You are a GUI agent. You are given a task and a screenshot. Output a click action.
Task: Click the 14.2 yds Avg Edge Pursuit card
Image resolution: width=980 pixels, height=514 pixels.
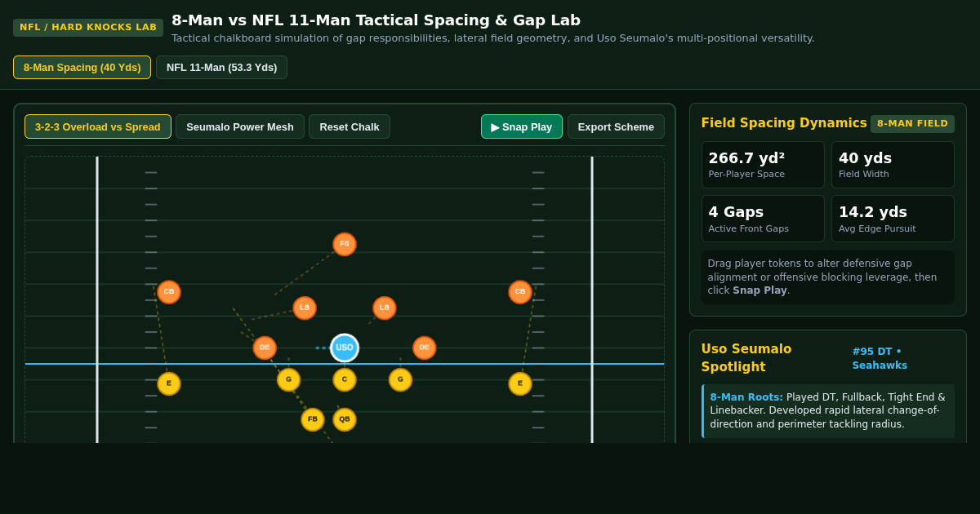click(893, 219)
